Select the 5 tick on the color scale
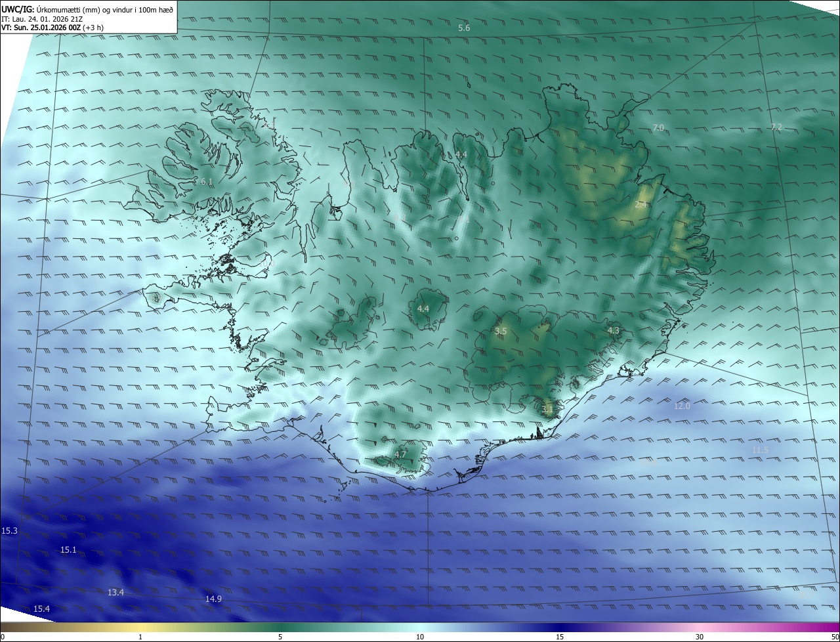 [x=280, y=637]
